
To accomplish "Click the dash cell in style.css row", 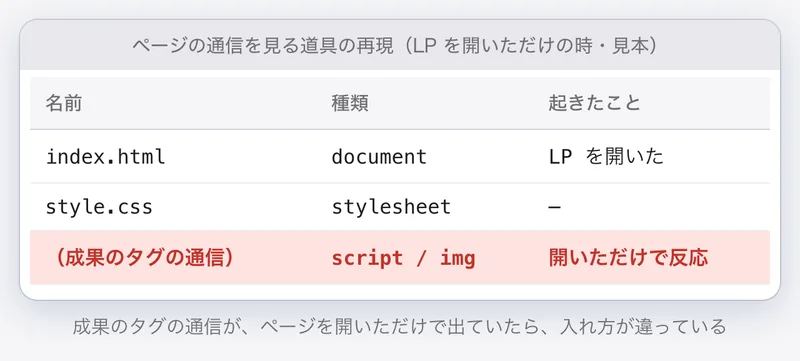I will (x=555, y=208).
